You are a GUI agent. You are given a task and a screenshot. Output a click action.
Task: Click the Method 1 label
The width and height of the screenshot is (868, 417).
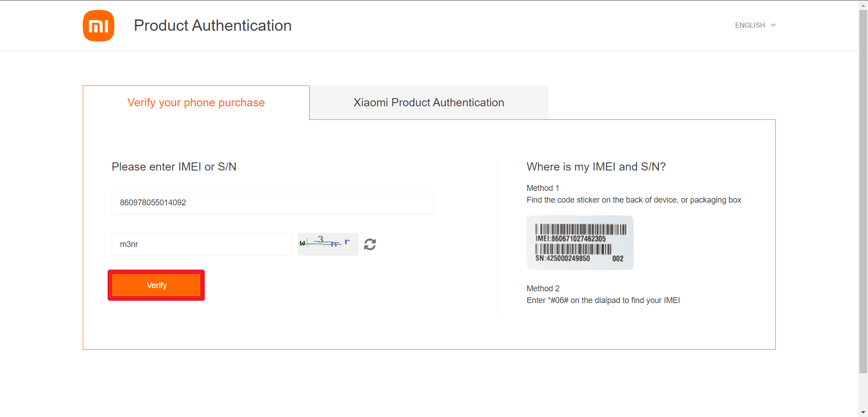coord(542,188)
